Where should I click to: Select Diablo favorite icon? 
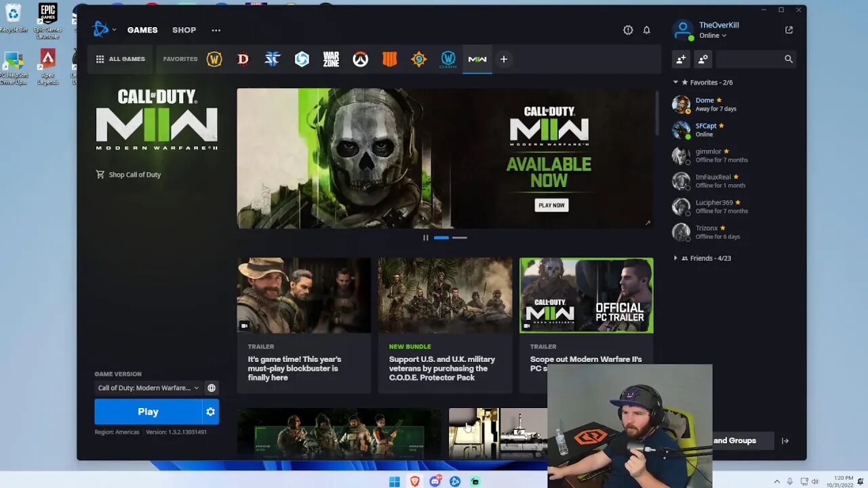243,59
